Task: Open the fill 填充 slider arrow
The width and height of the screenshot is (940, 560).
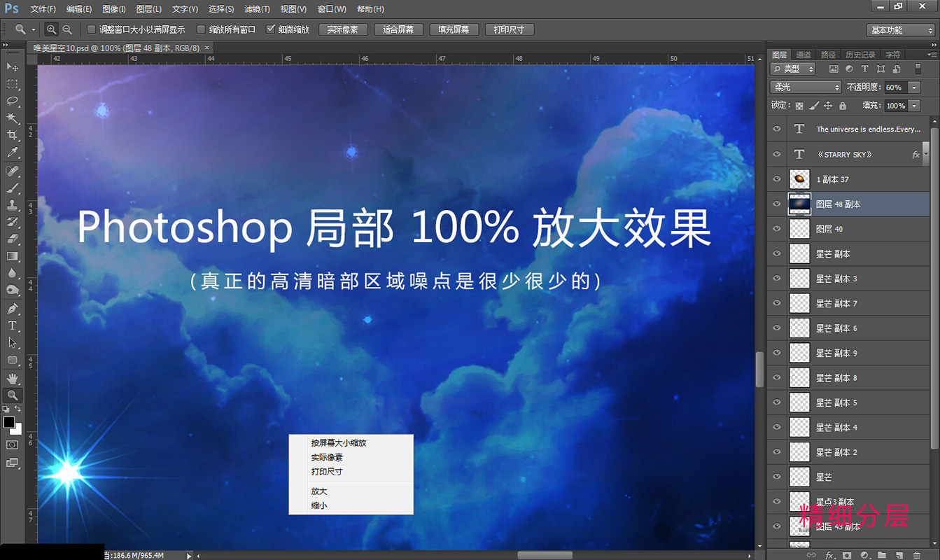Action: click(x=915, y=106)
